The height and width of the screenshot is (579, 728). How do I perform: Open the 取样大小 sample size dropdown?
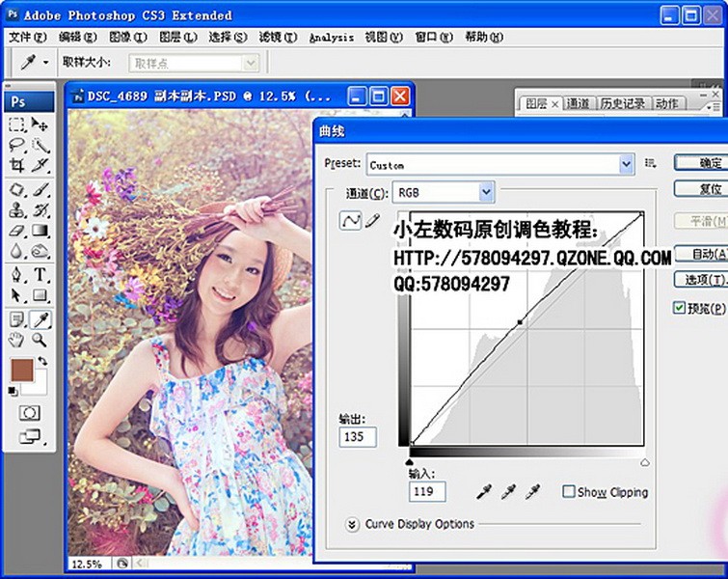(x=194, y=63)
